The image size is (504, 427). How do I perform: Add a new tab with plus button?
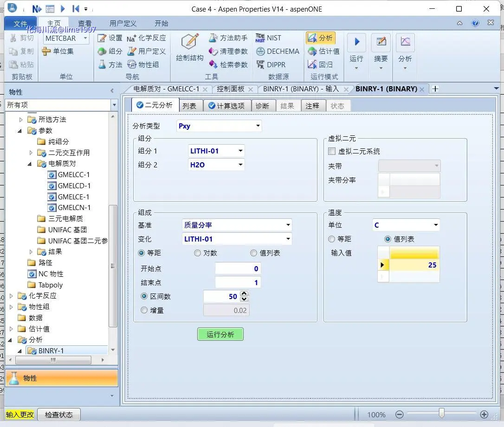pyautogui.click(x=435, y=89)
